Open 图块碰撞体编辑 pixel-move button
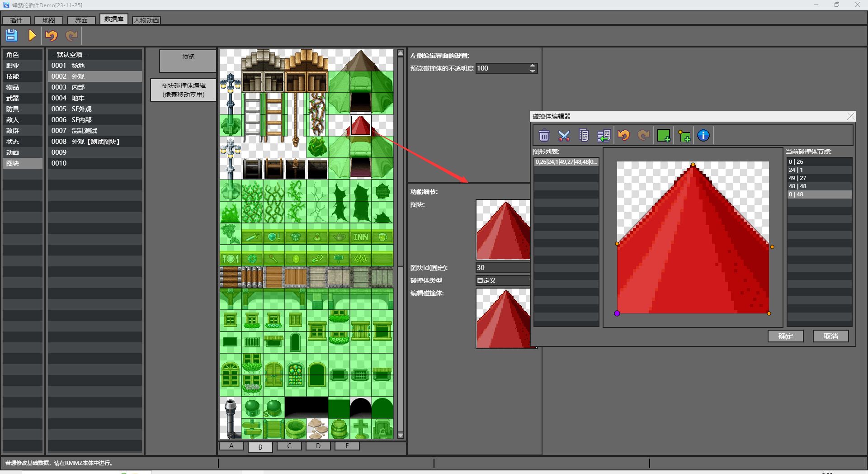Viewport: 868px width, 474px height. click(184, 90)
